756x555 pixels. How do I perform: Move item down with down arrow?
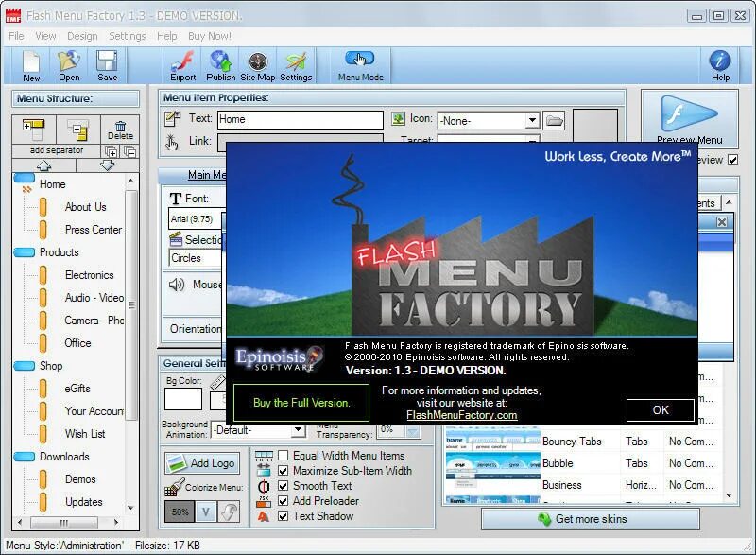107,165
